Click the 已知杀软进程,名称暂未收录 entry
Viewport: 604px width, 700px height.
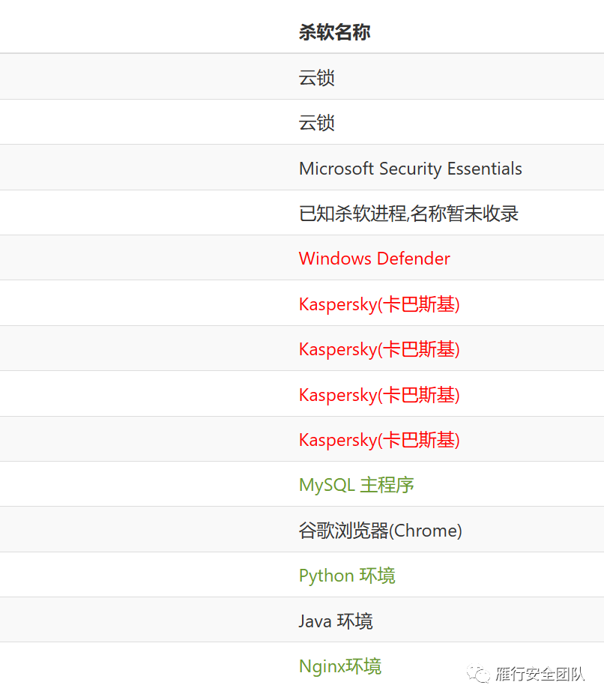click(408, 214)
